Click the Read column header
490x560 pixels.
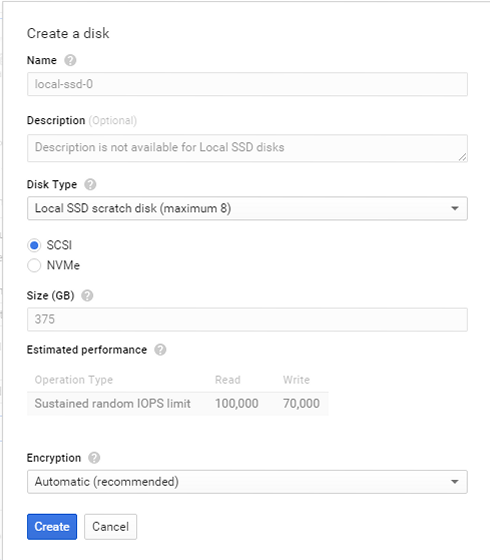228,380
